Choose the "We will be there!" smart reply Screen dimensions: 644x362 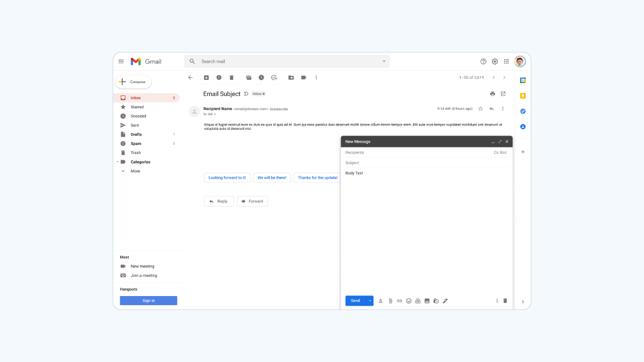click(272, 178)
